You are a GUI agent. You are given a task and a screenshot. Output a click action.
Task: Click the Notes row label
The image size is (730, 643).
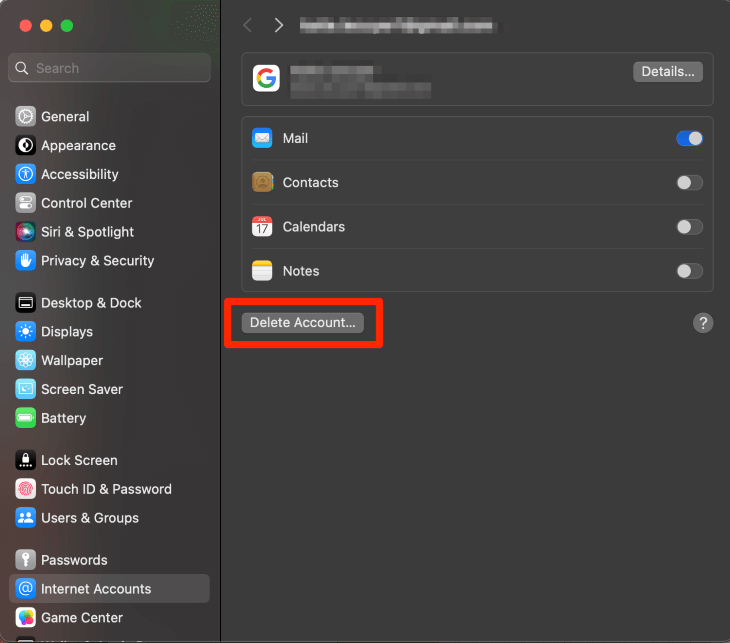point(301,271)
